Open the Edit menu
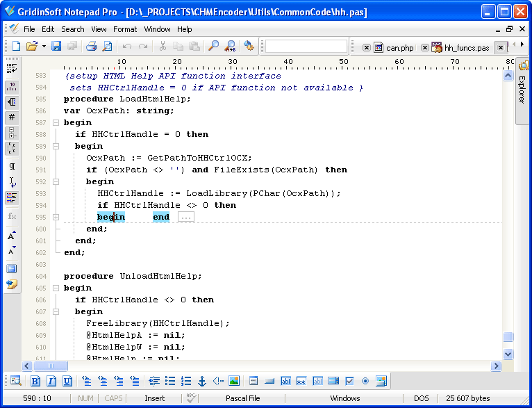 pos(48,29)
